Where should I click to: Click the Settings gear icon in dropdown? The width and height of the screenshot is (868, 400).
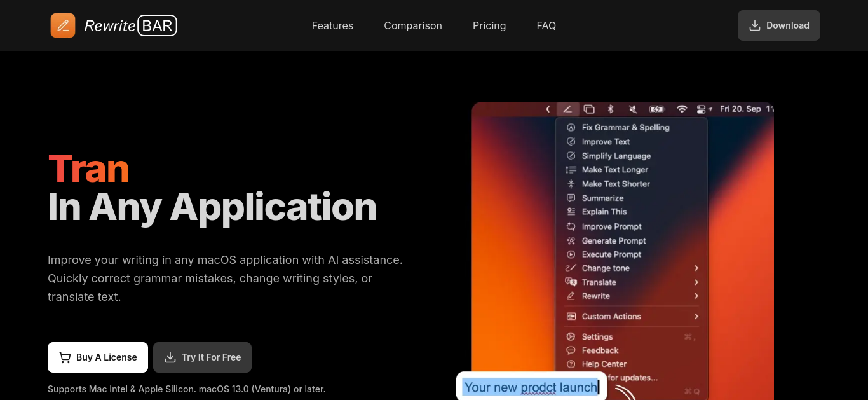click(571, 336)
